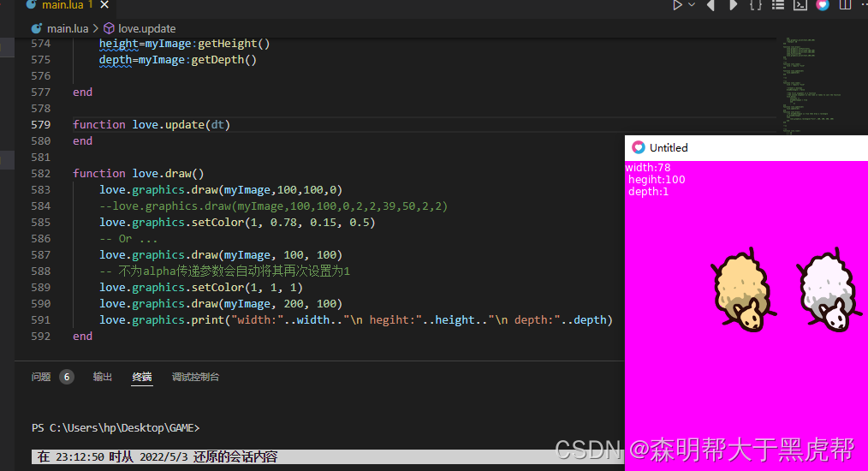Click line number 579 in gutter
This screenshot has height=471, width=868.
[40, 125]
